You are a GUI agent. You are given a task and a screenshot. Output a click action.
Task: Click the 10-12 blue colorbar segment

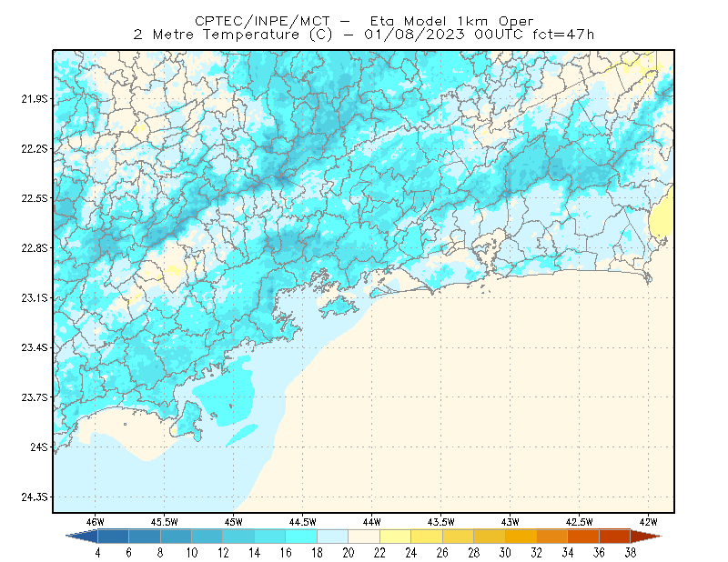207,537
